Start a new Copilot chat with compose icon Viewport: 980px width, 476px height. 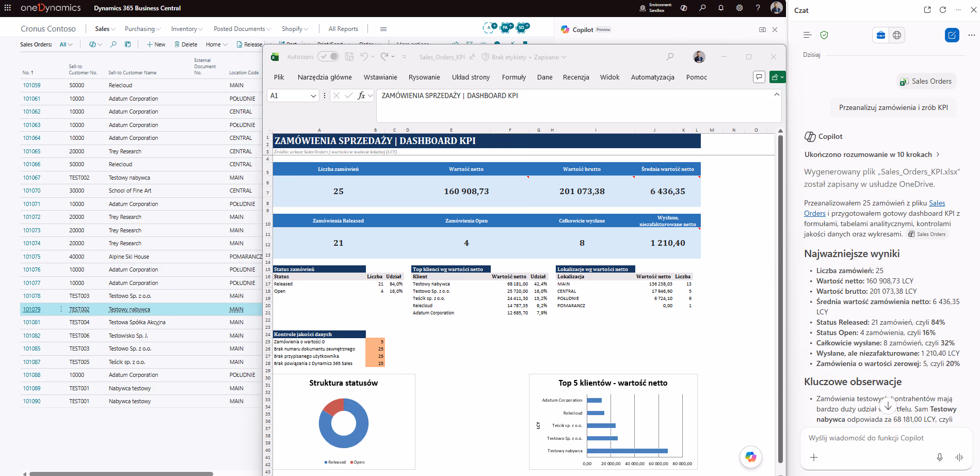click(x=952, y=35)
